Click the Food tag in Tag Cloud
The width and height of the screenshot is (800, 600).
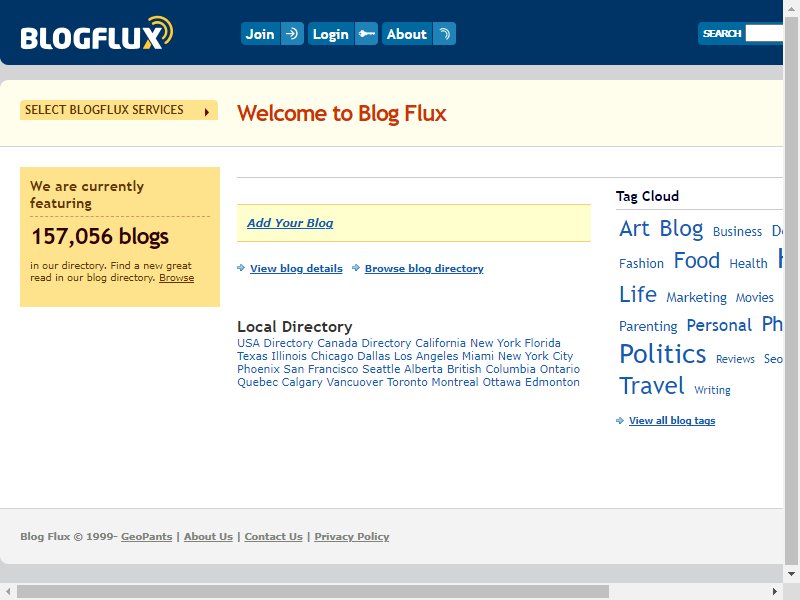point(696,261)
